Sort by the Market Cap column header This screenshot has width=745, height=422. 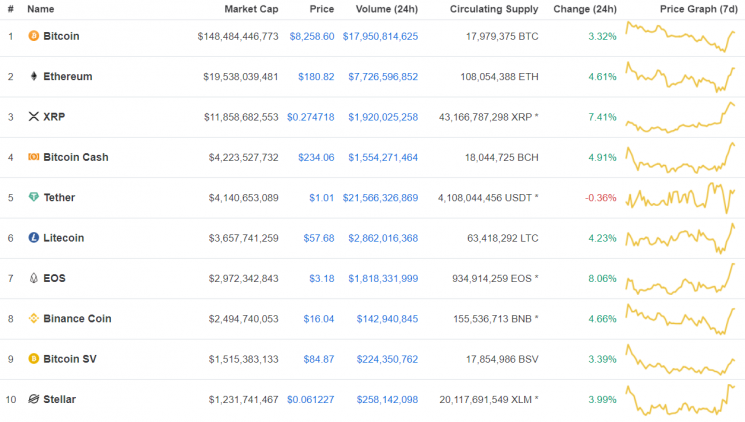[251, 9]
